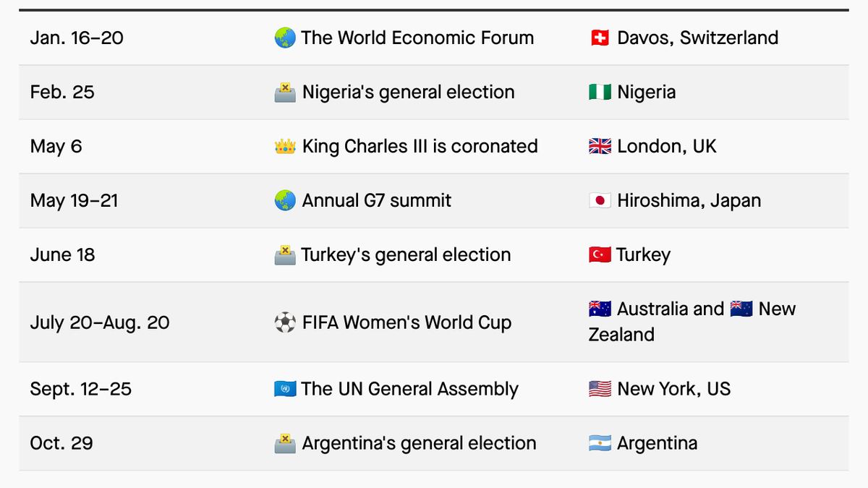
Task: Click the Switzerland flag icon
Action: tap(600, 38)
